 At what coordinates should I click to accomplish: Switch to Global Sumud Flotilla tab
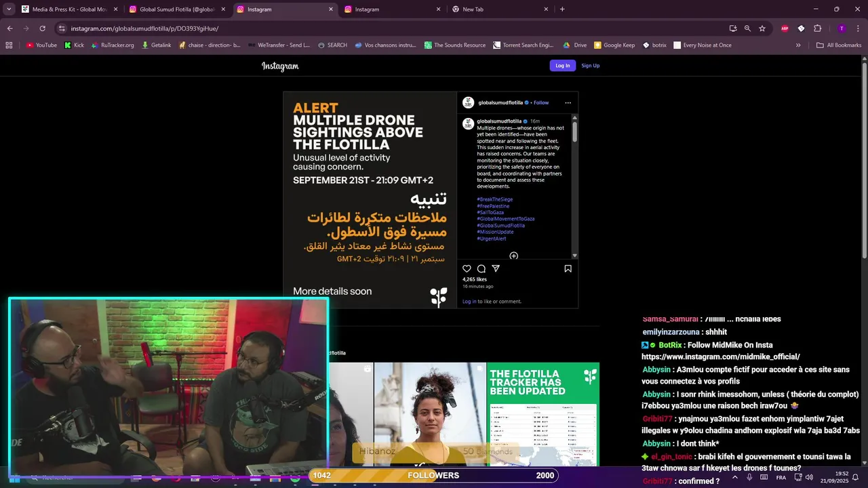(177, 9)
